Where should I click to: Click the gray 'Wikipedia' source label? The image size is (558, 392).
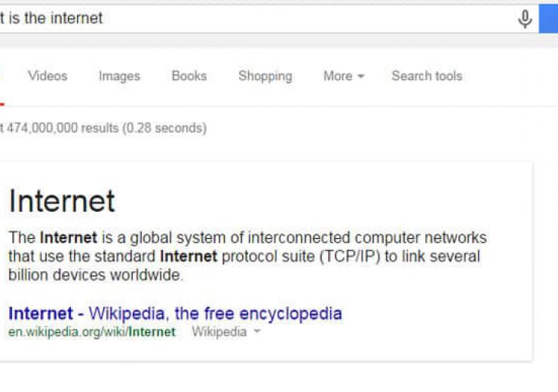pos(219,332)
